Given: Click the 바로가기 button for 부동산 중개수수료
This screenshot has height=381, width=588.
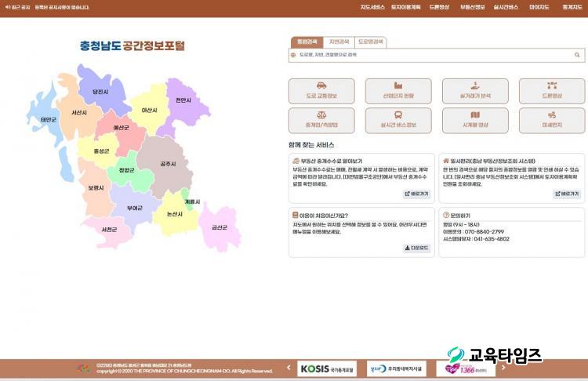Looking at the screenshot, I should coord(417,194).
